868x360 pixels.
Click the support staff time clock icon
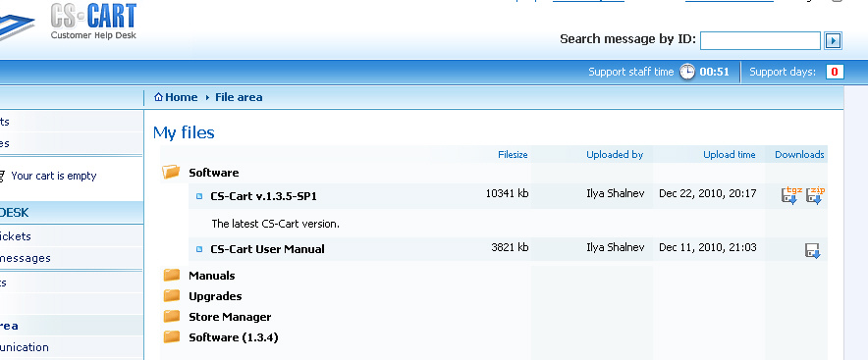[687, 72]
